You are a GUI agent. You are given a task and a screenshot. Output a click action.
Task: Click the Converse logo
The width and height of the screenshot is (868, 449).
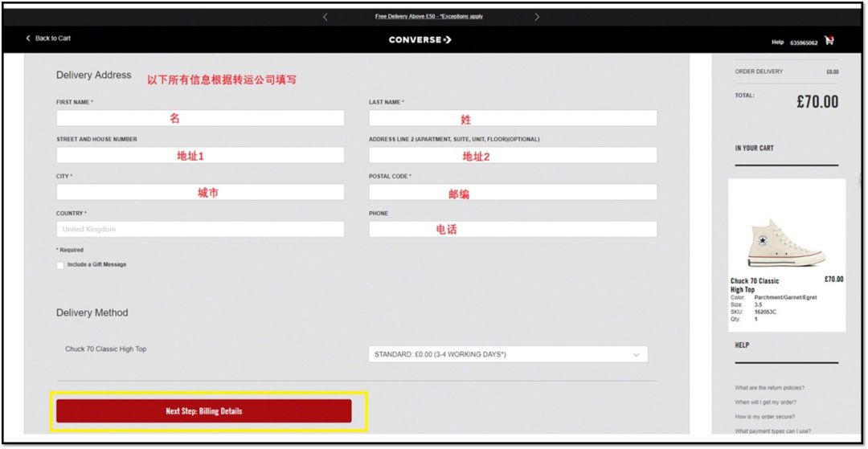click(420, 40)
